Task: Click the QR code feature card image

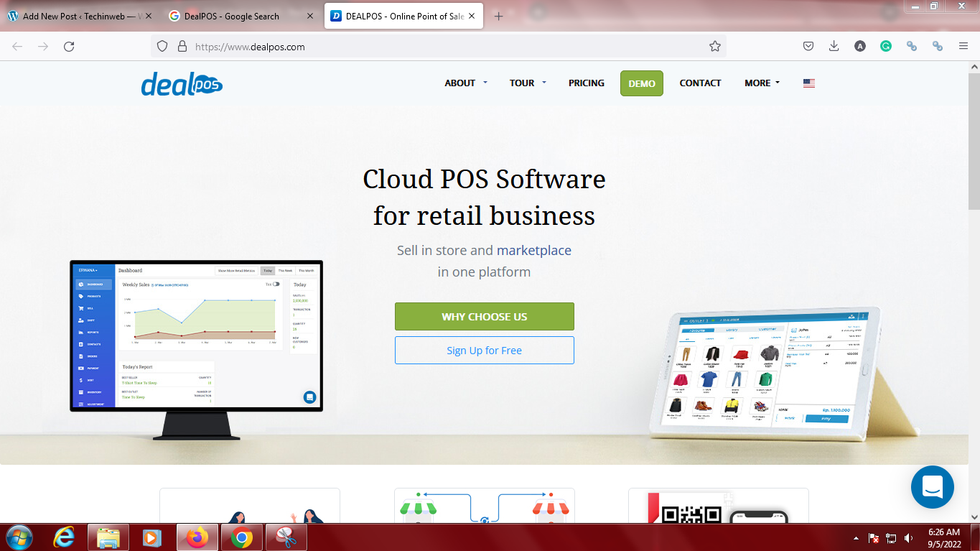Action: pos(719,506)
